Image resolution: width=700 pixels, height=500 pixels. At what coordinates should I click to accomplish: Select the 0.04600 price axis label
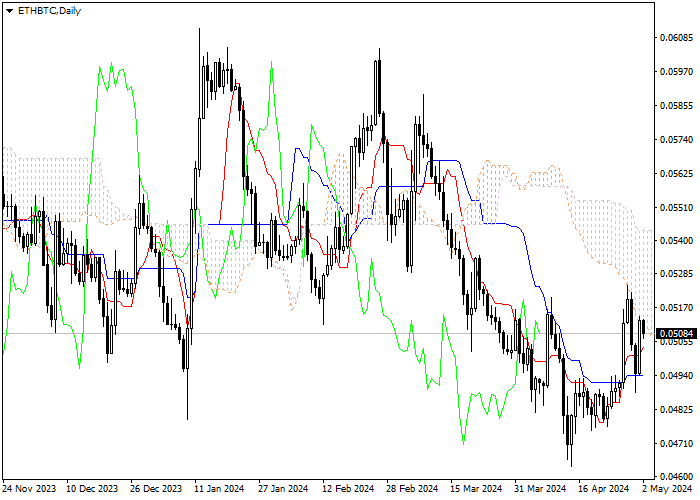pos(676,476)
